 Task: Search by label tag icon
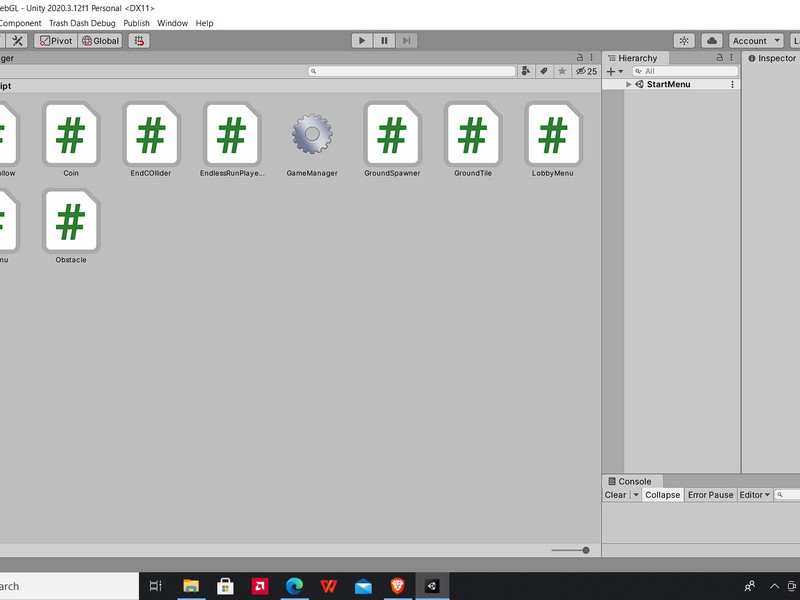click(544, 71)
